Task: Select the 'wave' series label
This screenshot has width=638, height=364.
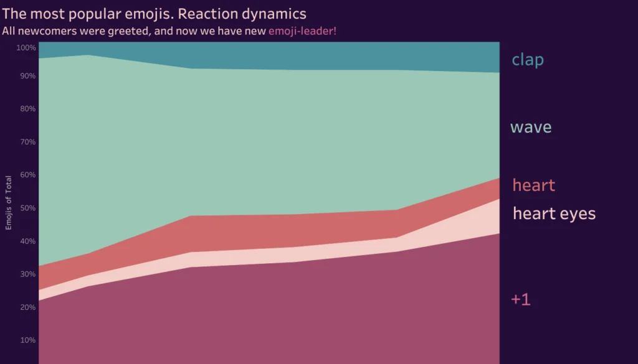Action: coord(530,128)
